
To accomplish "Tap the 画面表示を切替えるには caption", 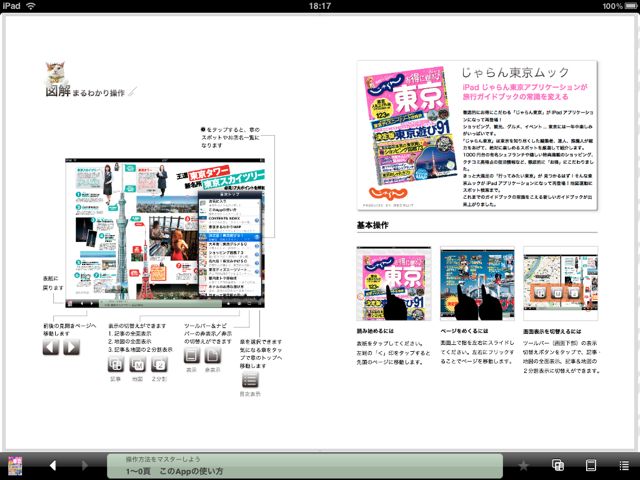I will [552, 331].
